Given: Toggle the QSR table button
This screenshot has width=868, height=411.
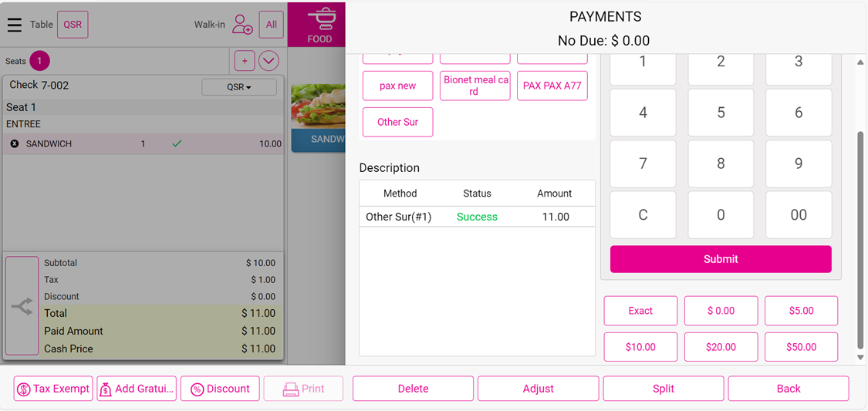Looking at the screenshot, I should pos(73,25).
